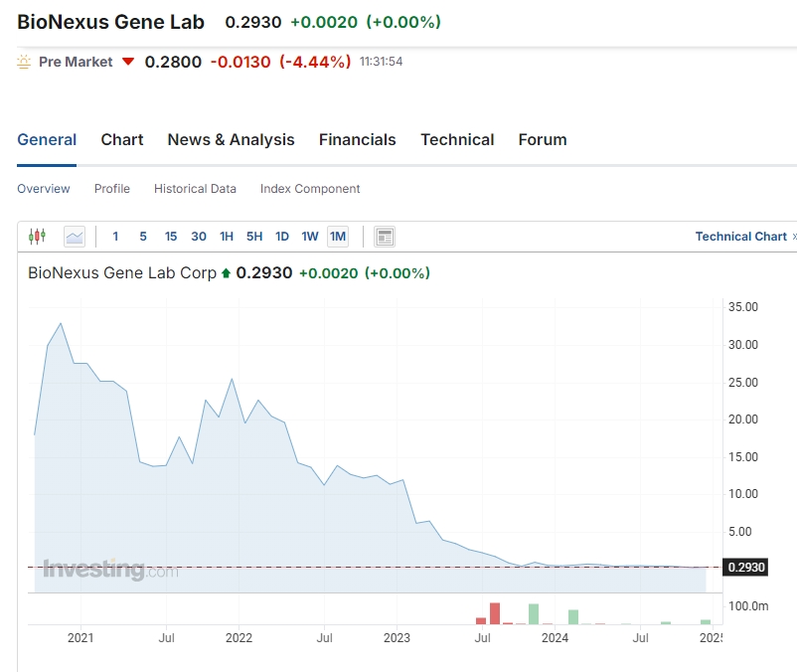Set chart interval to 15 minutes
The width and height of the screenshot is (797, 672).
pyautogui.click(x=171, y=237)
